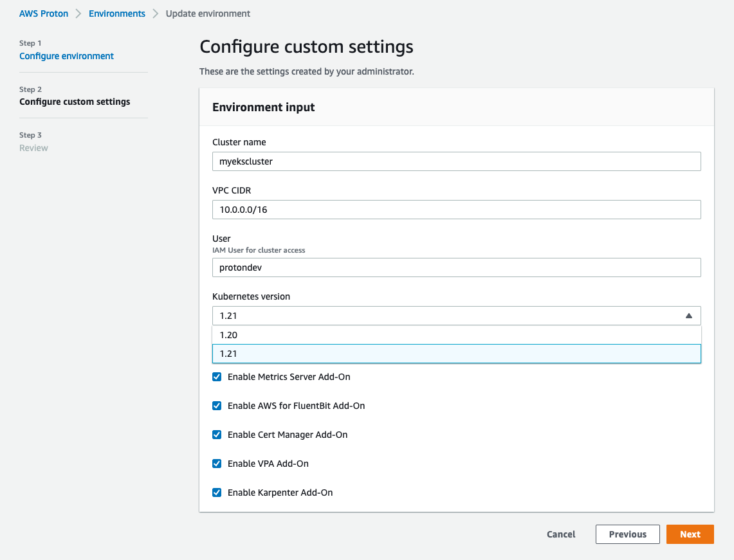Select version 1.20 from the dropdown
The image size is (734, 560).
click(456, 335)
